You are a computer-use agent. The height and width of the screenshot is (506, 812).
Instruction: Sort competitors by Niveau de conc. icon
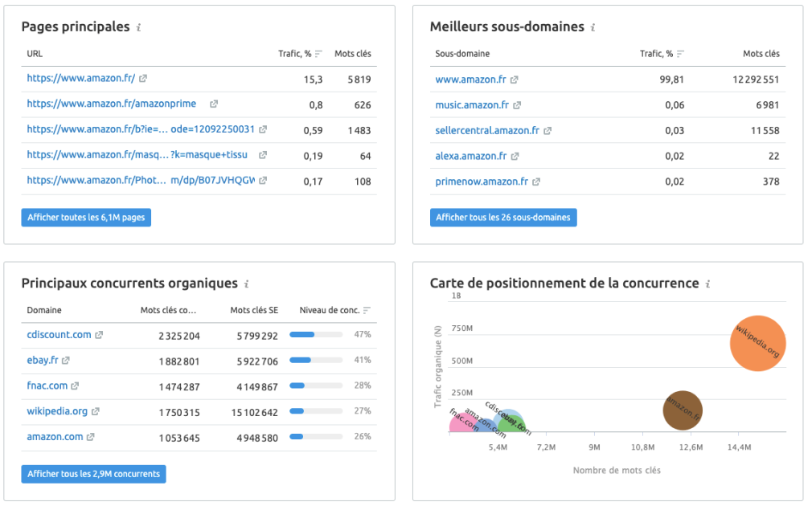(367, 311)
